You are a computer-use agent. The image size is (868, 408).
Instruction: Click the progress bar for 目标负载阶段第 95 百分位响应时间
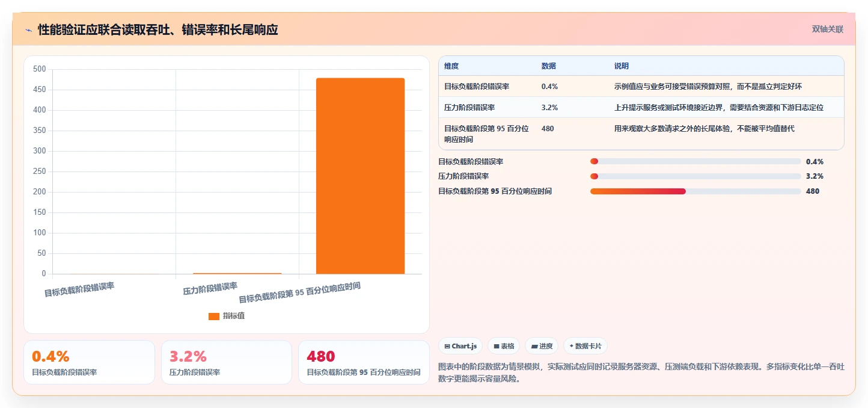point(695,191)
